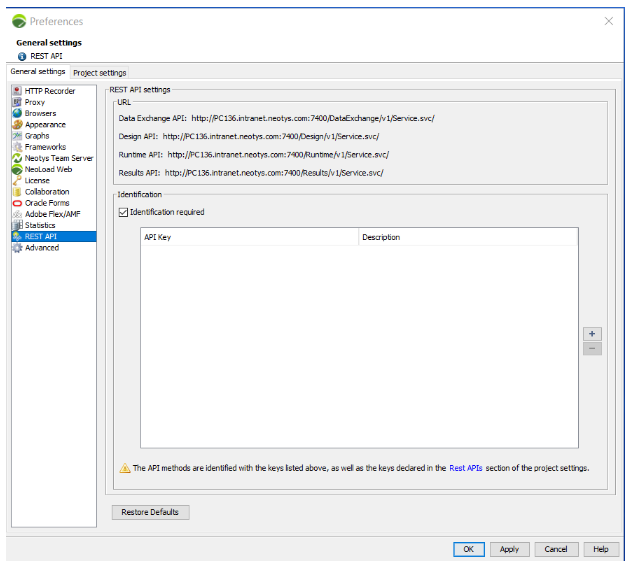The height and width of the screenshot is (564, 632).
Task: Select the HTTP Recorder icon in sidebar
Action: click(17, 91)
